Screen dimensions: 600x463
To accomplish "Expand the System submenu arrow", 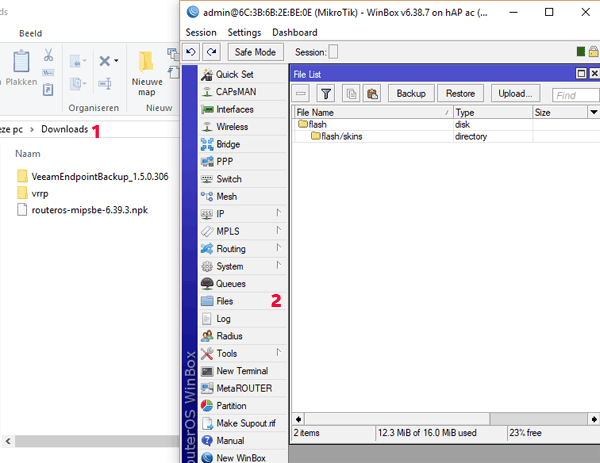I will [x=279, y=265].
